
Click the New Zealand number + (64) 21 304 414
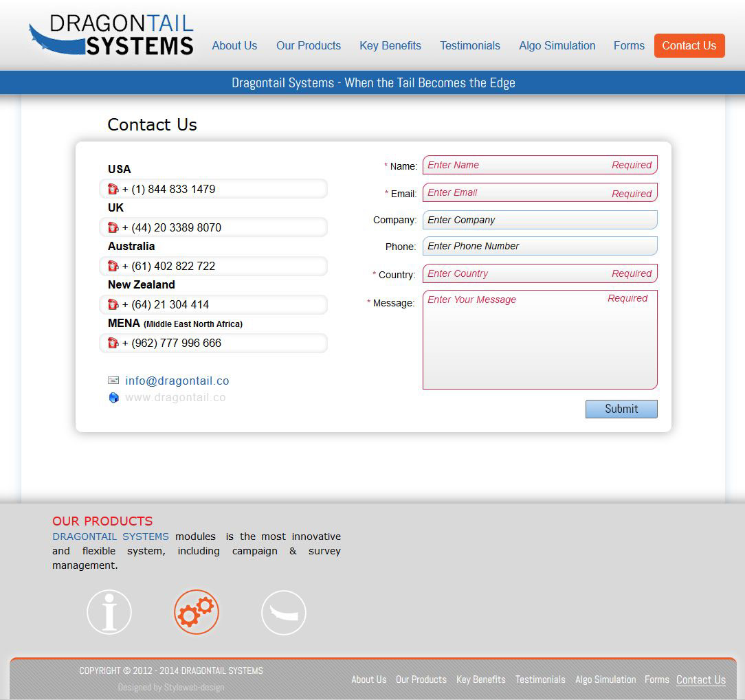(166, 304)
